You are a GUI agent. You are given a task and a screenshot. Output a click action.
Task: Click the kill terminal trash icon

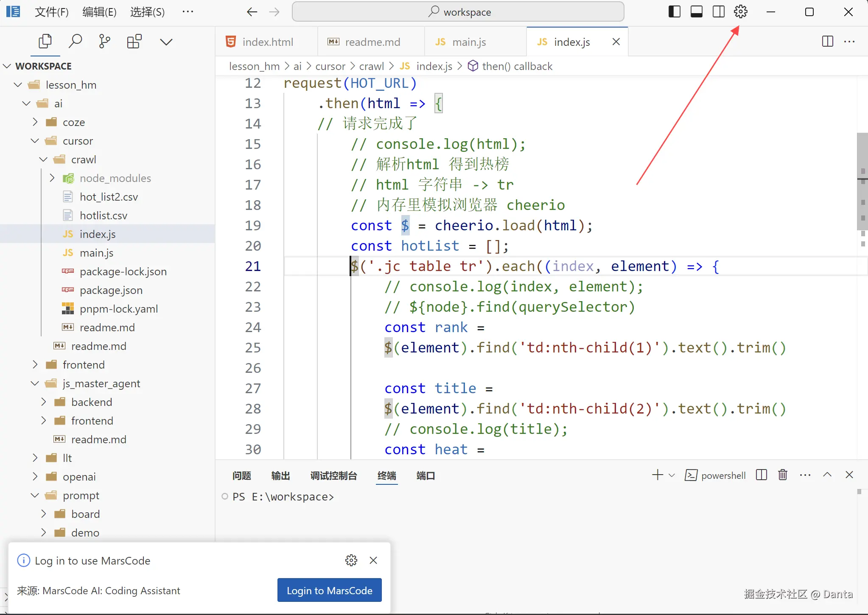(x=783, y=475)
